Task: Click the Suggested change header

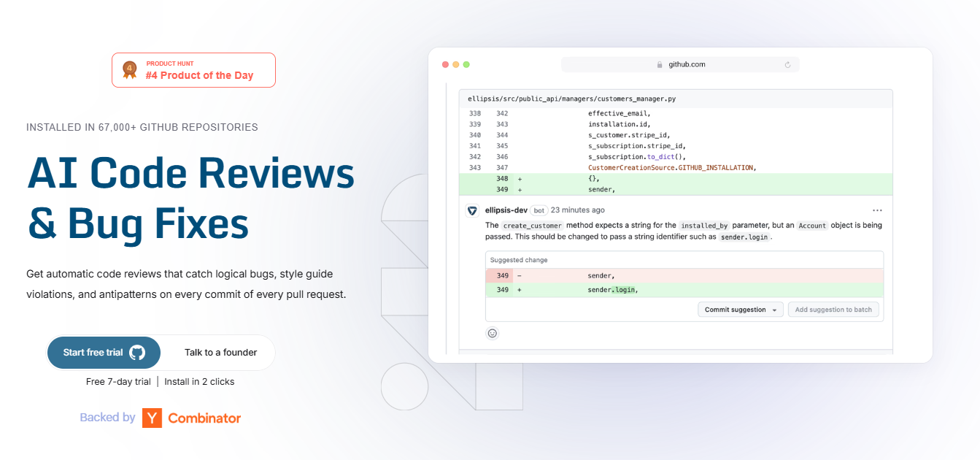Action: (519, 260)
